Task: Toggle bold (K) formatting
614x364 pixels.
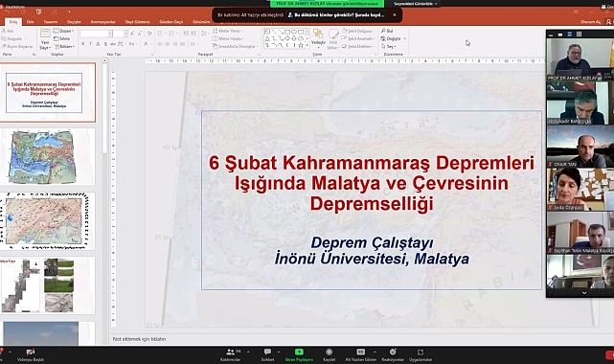Action: [x=83, y=44]
